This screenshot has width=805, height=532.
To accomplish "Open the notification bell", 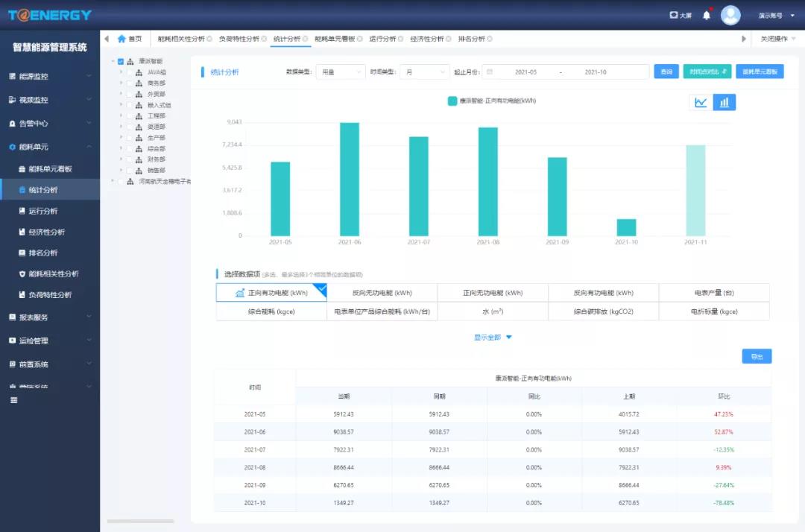I will click(707, 15).
